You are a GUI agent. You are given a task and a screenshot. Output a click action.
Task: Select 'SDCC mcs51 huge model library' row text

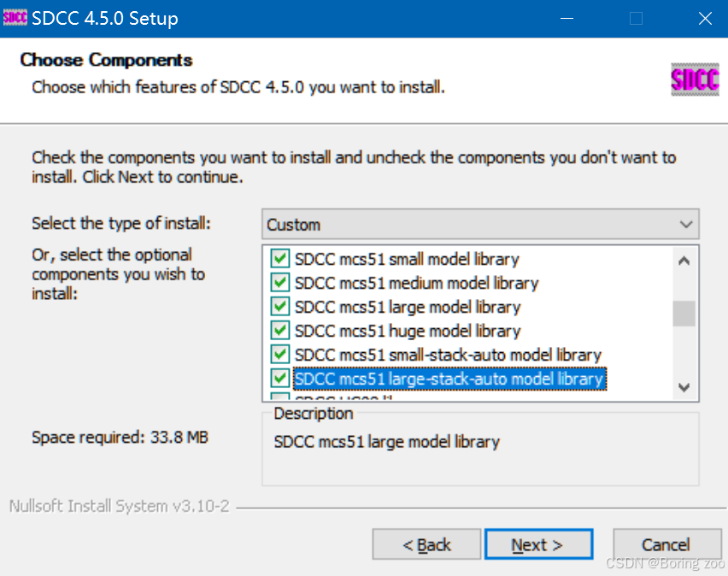[x=408, y=331]
